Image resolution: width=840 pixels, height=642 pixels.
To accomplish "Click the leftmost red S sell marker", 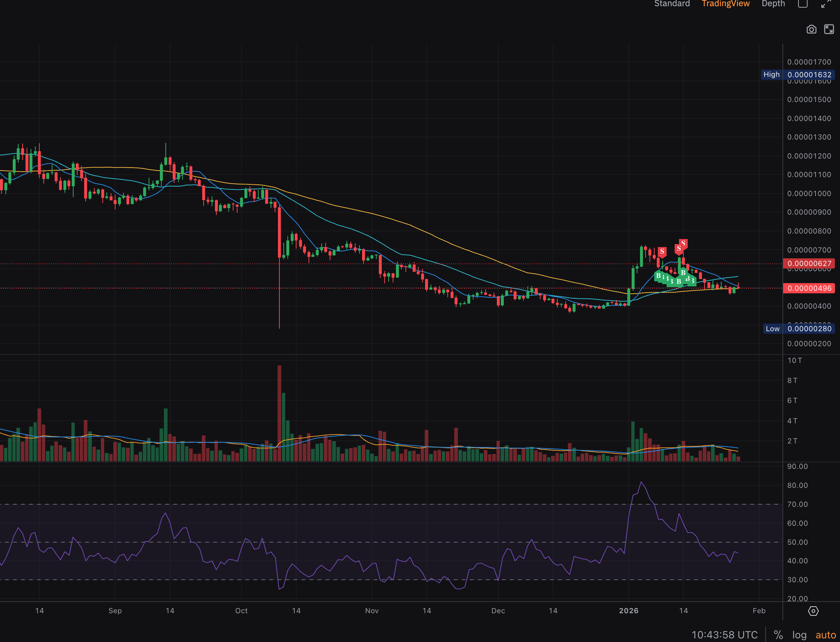I will click(662, 251).
